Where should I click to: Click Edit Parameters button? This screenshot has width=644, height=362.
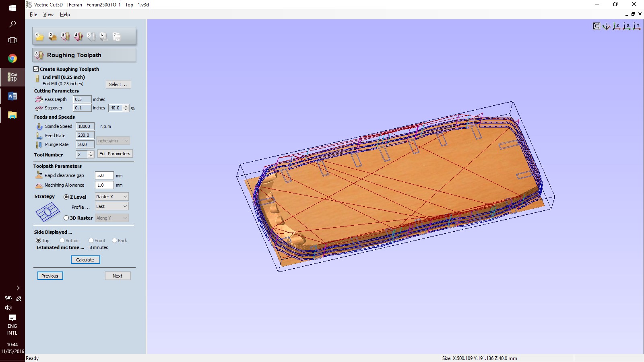pos(115,154)
